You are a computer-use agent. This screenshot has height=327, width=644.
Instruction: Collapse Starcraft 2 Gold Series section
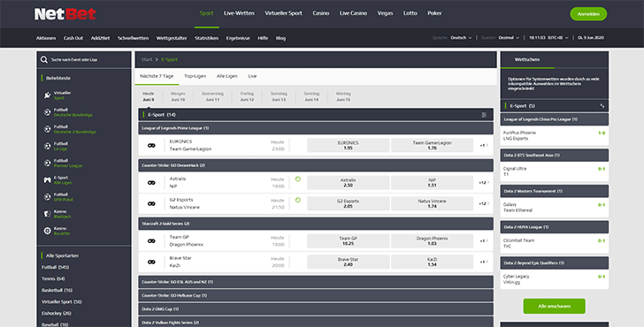pos(316,224)
